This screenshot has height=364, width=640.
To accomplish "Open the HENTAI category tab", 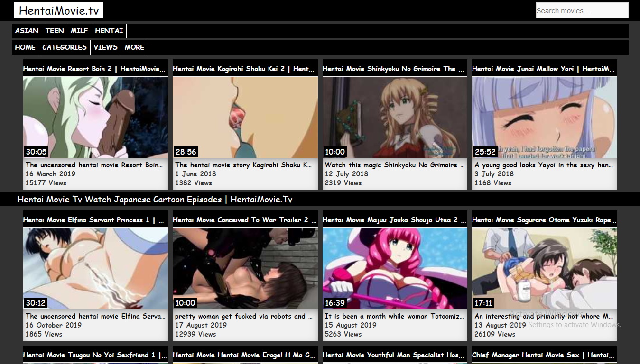I will [109, 31].
